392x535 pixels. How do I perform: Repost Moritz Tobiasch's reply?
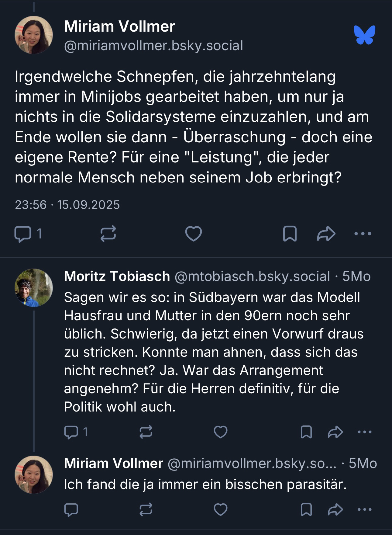pyautogui.click(x=146, y=432)
